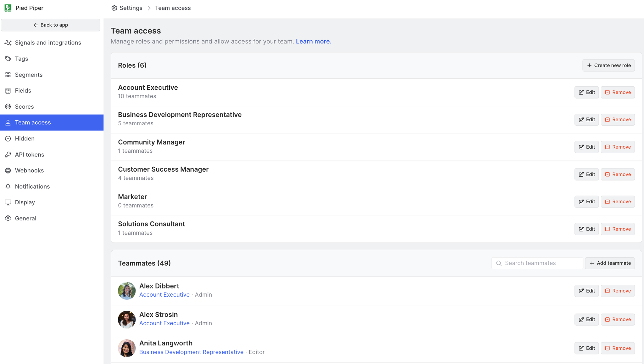Go to the General settings page
This screenshot has width=644, height=364.
click(25, 218)
